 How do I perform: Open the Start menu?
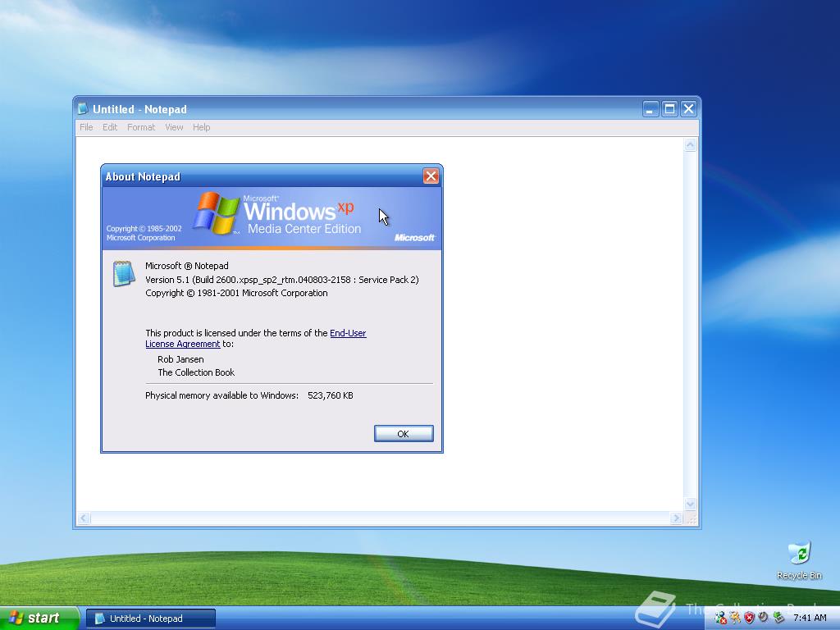39,619
